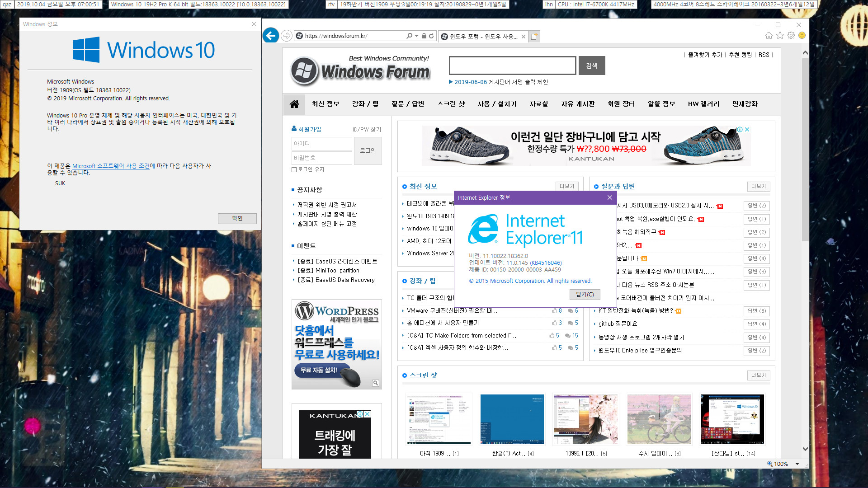The width and height of the screenshot is (868, 488).
Task: Click the 즐겨찾기 추가 link
Action: [705, 55]
